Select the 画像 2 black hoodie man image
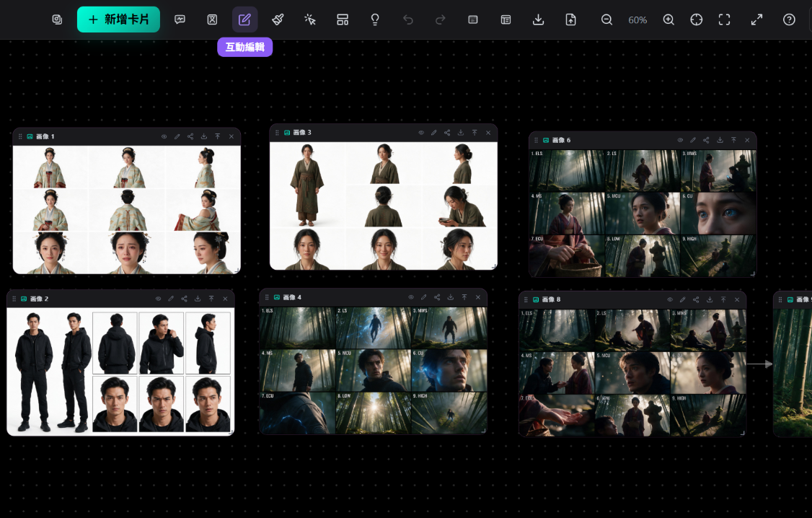Screen dimensions: 812x518 (x=120, y=372)
